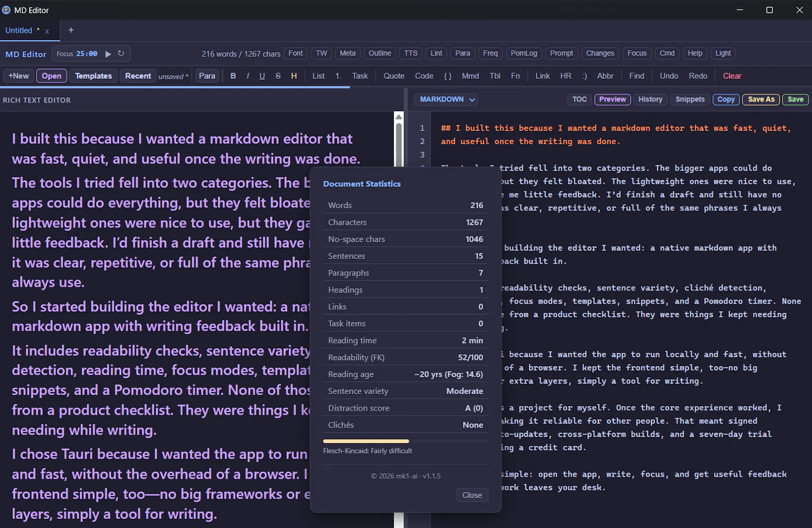Image resolution: width=812 pixels, height=528 pixels.
Task: Insert numbered list using the 1. button
Action: [338, 76]
